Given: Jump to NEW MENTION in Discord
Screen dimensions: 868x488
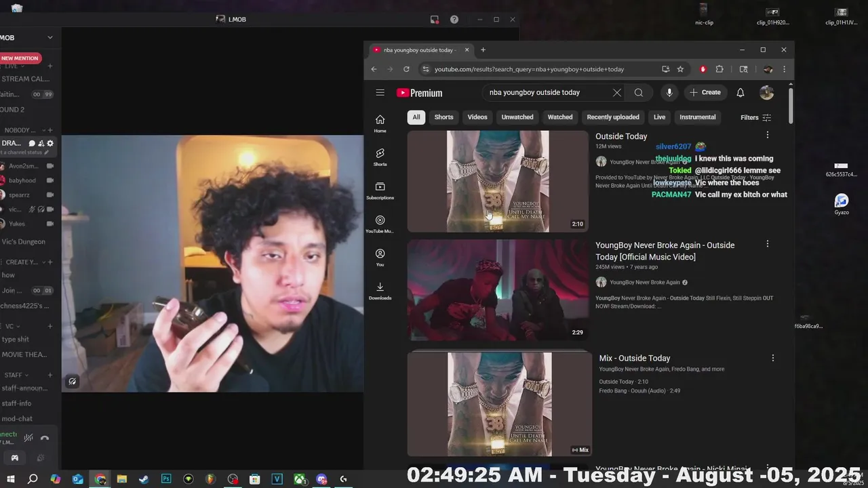Looking at the screenshot, I should click(20, 58).
